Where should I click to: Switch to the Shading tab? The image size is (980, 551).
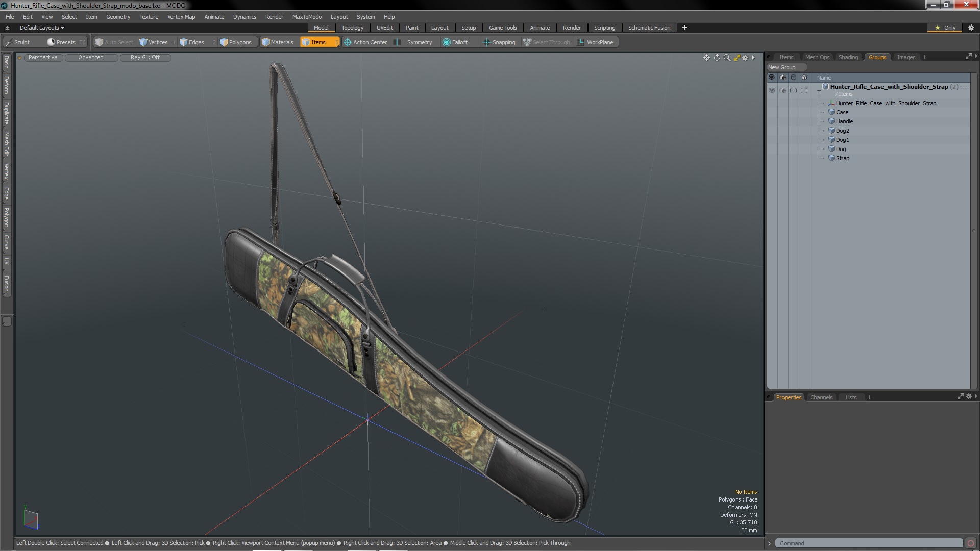[x=848, y=57]
